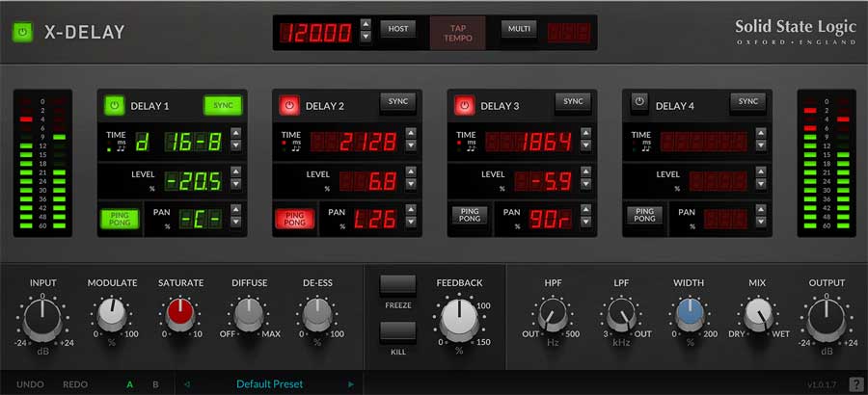Screen dimensions: 868x395
Task: Click the KILL button
Action: 397,332
